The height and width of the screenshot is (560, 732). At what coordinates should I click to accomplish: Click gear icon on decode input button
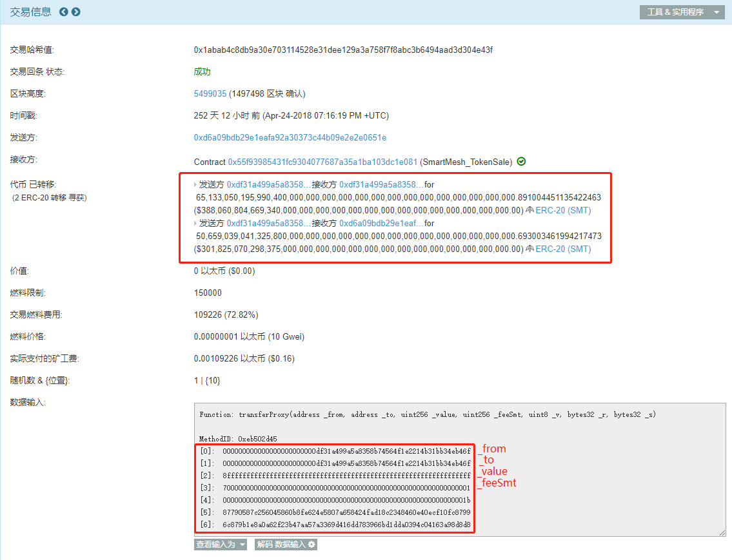(312, 545)
